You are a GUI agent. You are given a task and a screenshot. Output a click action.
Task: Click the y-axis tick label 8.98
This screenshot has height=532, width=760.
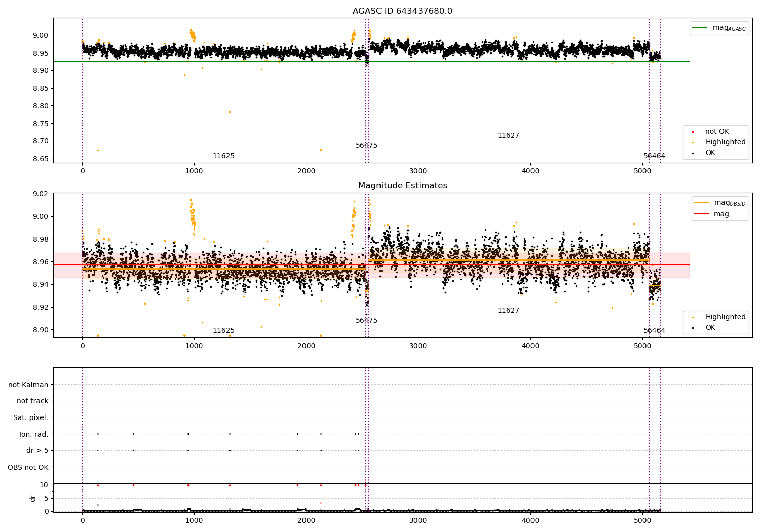pyautogui.click(x=40, y=239)
